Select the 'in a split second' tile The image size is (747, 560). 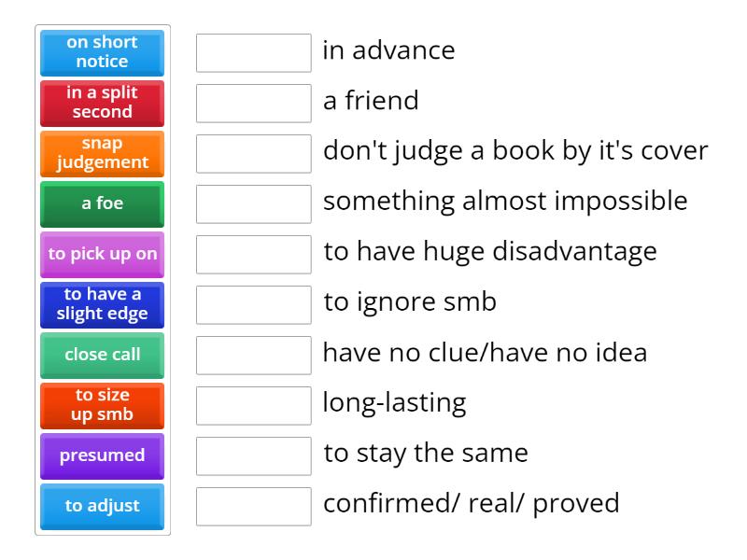pyautogui.click(x=103, y=103)
